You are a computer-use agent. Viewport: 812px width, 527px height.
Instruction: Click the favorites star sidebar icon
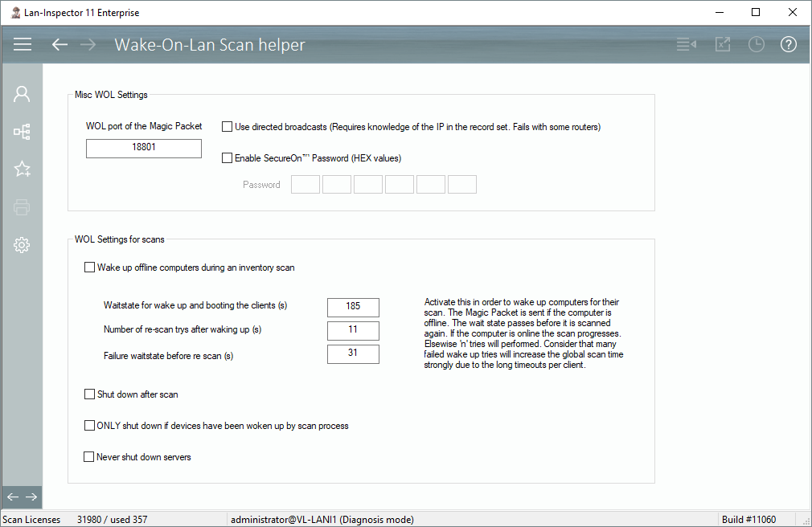(x=22, y=169)
